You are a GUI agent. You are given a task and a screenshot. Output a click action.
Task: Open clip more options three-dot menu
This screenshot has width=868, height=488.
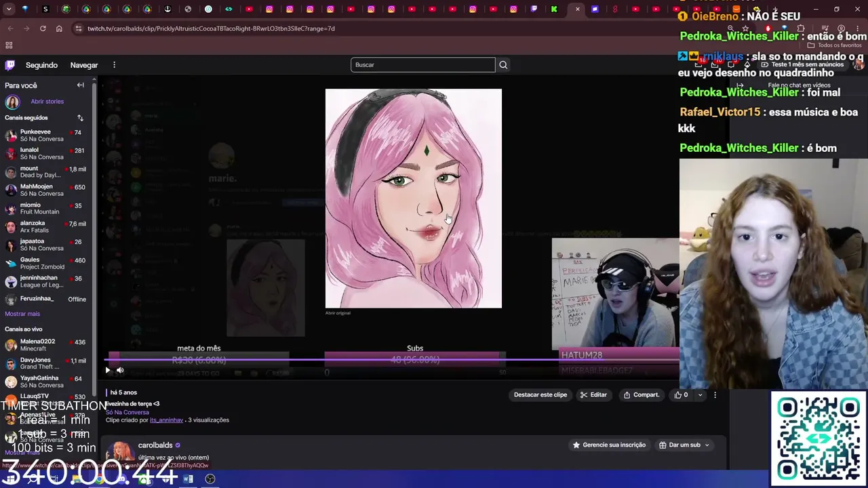coord(715,395)
